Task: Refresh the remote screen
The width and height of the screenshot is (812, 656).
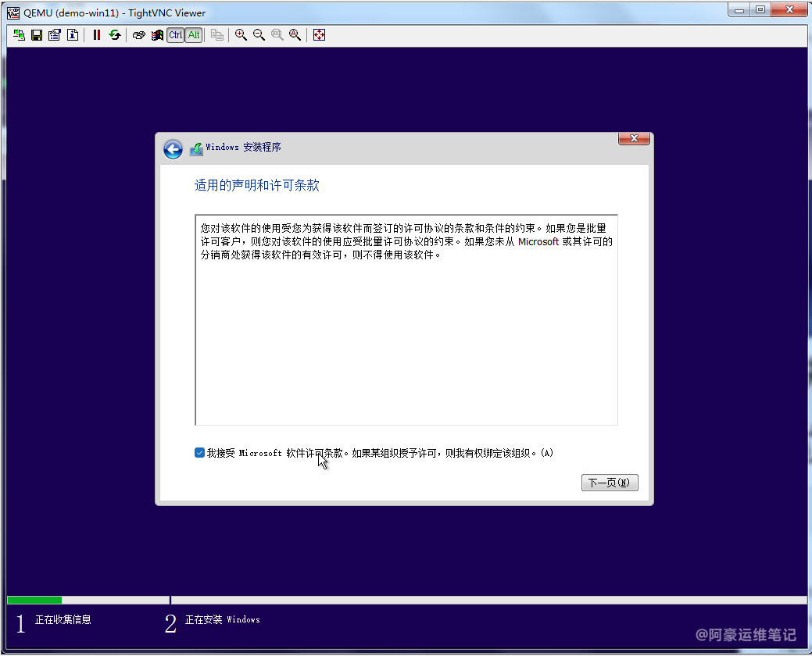Action: (115, 35)
